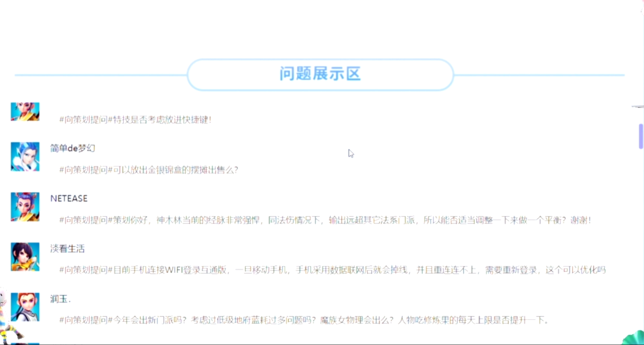Select username 简单de梦幻
This screenshot has width=644, height=345.
[73, 148]
